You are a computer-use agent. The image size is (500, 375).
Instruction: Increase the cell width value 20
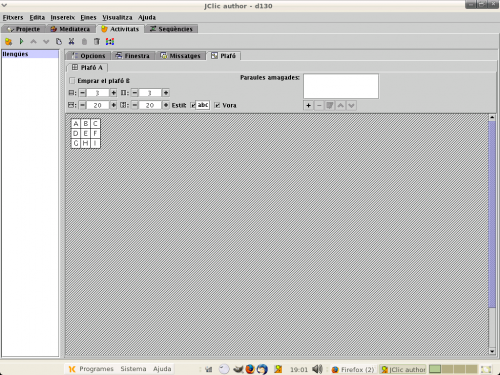tap(113, 105)
